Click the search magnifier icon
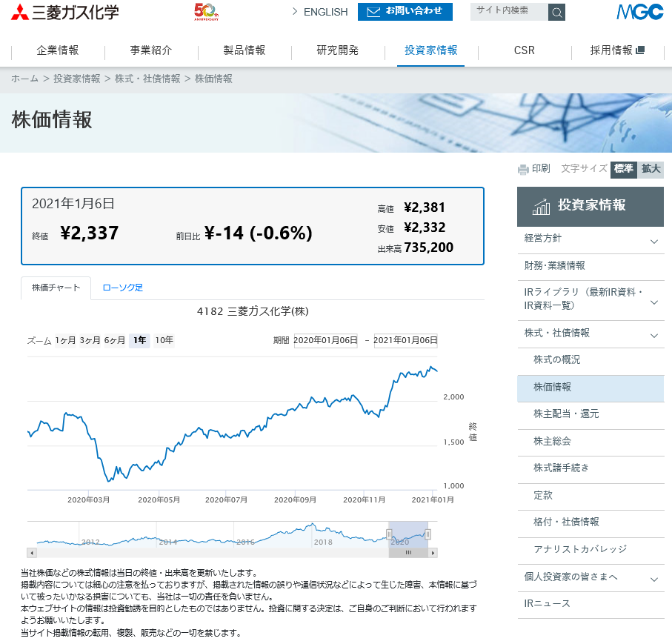The image size is (672, 644). click(556, 12)
